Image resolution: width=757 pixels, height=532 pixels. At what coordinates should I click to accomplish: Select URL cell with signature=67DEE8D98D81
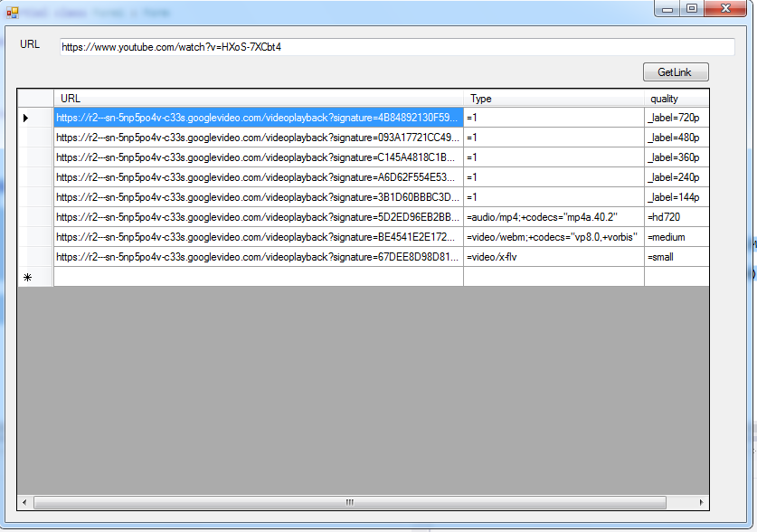pyautogui.click(x=259, y=257)
